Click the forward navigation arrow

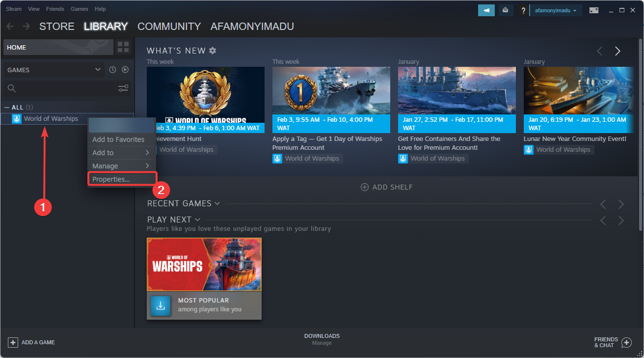[26, 27]
